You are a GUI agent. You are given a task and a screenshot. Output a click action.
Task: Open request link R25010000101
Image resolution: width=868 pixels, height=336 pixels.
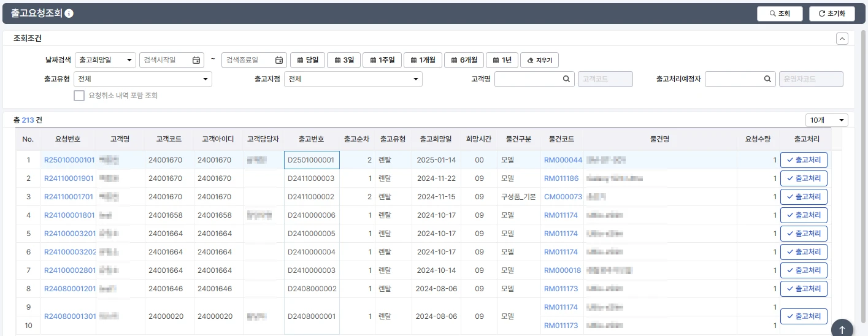tap(69, 160)
